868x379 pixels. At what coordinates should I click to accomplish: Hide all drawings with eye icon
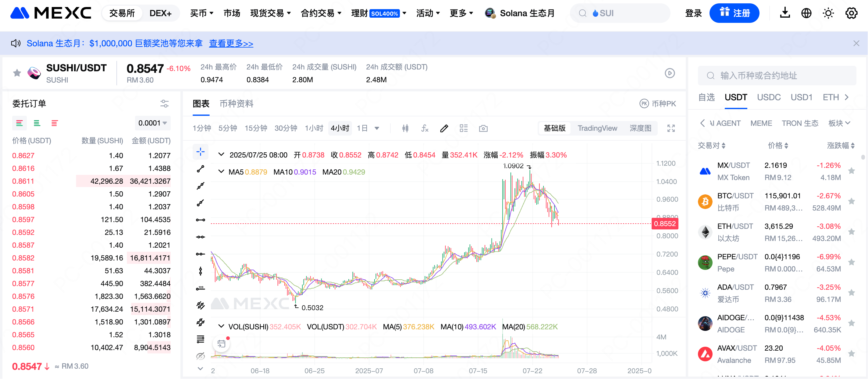201,356
